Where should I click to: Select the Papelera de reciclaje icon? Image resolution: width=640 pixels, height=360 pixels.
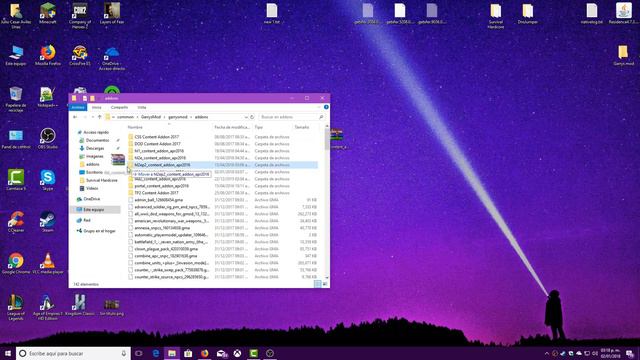click(16, 100)
